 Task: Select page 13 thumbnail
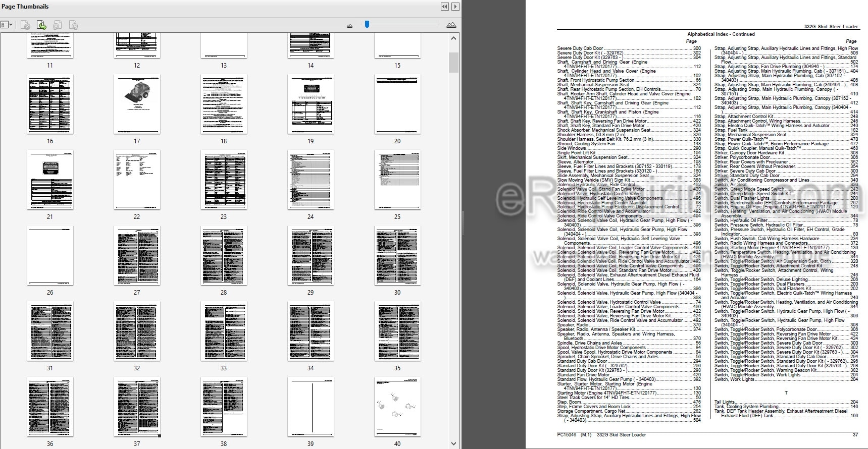(x=224, y=46)
